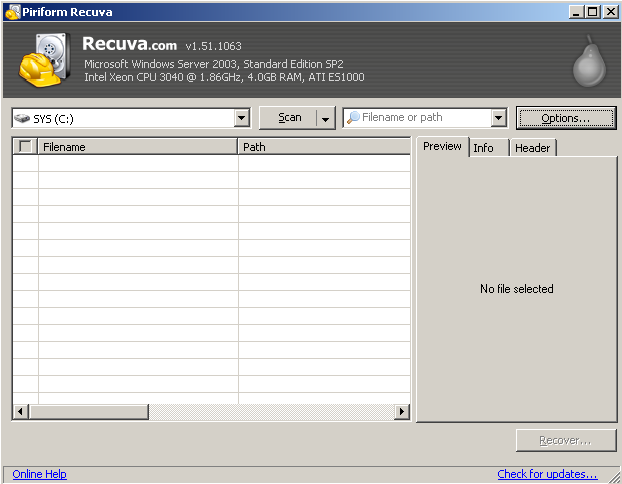Click the Check for updates link
This screenshot has width=622, height=484.
[x=547, y=474]
